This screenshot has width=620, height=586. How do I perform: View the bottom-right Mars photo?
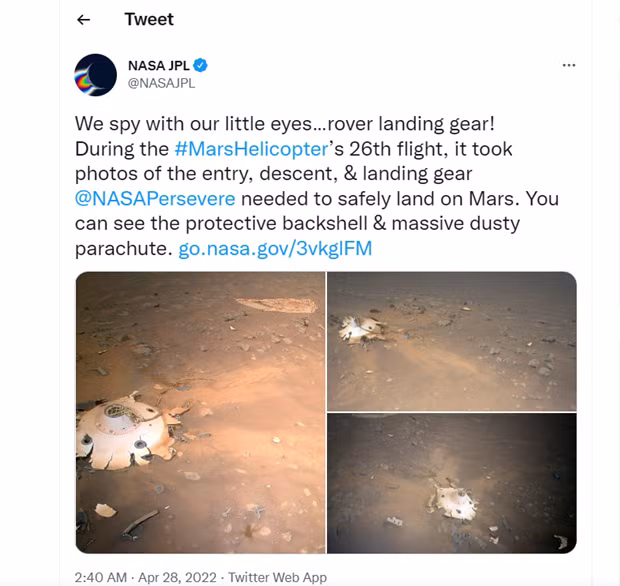click(x=452, y=483)
